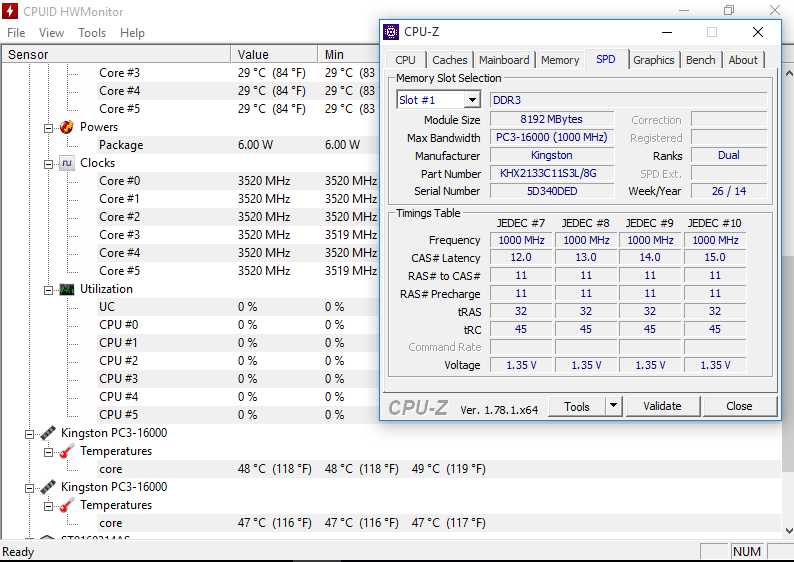The height and width of the screenshot is (562, 794).
Task: Collapse the first Kingston PC3-16000 node
Action: click(29, 434)
